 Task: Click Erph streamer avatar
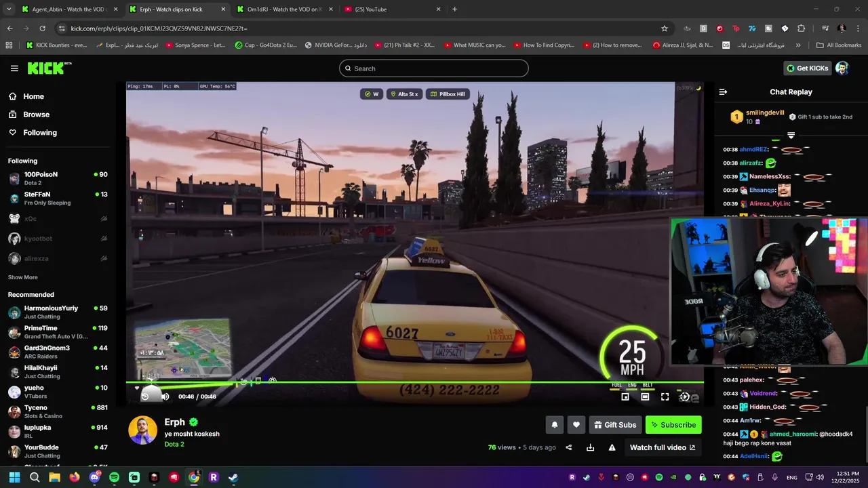(x=143, y=430)
